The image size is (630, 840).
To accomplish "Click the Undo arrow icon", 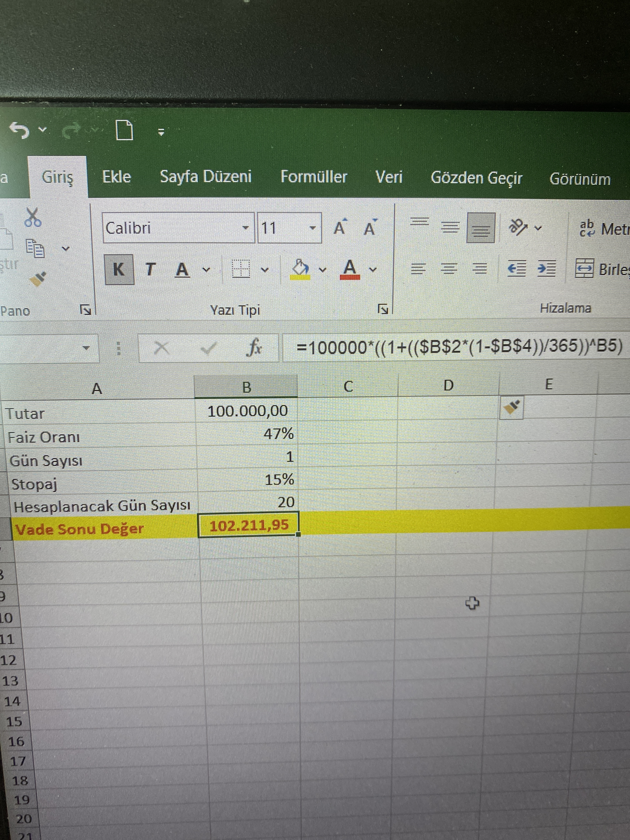I will [x=20, y=130].
